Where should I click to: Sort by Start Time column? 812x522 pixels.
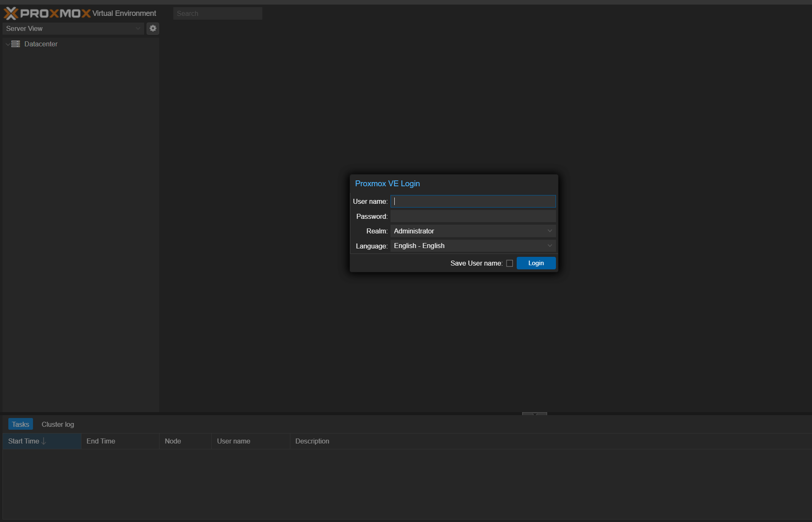coord(42,441)
